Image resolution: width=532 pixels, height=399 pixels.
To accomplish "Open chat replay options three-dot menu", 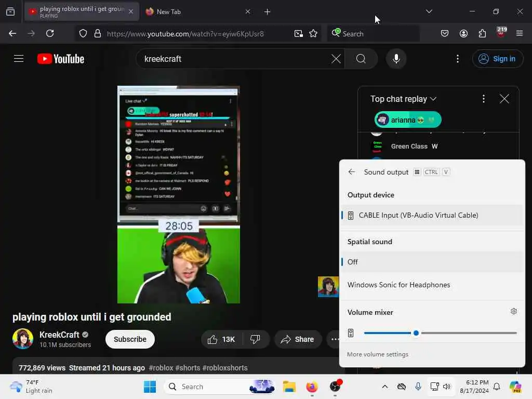I will tap(484, 99).
